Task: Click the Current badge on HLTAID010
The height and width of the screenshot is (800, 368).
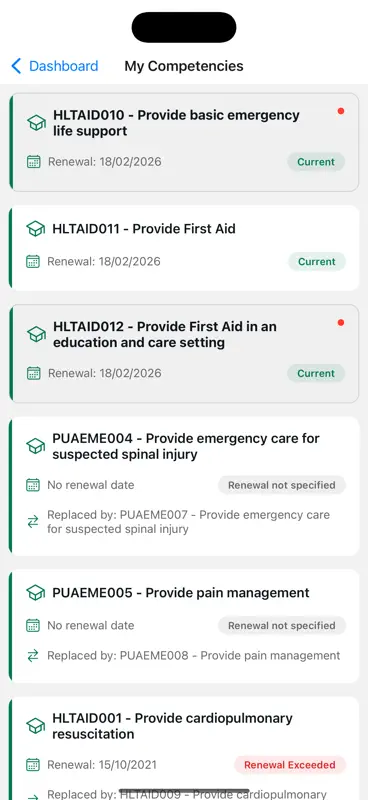Action: coord(316,162)
